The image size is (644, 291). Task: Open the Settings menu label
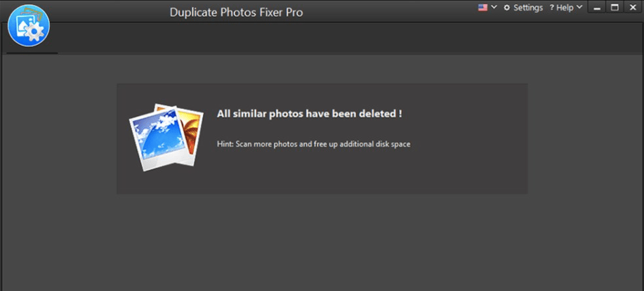point(528,8)
